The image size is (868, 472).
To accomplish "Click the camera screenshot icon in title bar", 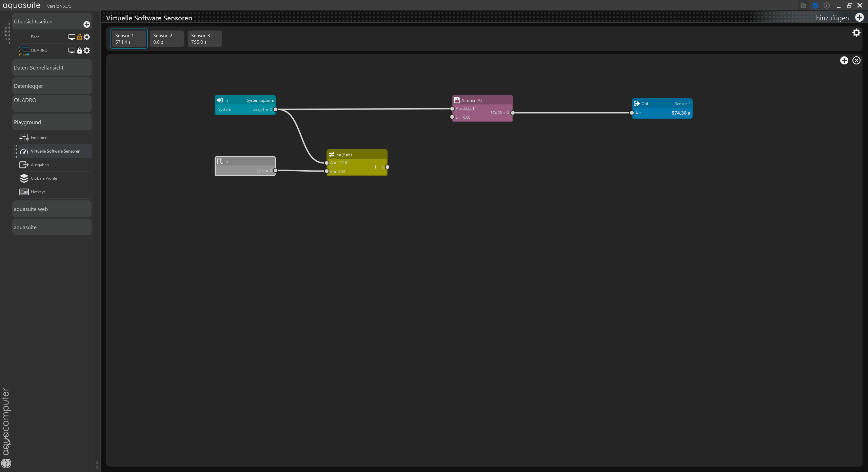I will coord(803,6).
